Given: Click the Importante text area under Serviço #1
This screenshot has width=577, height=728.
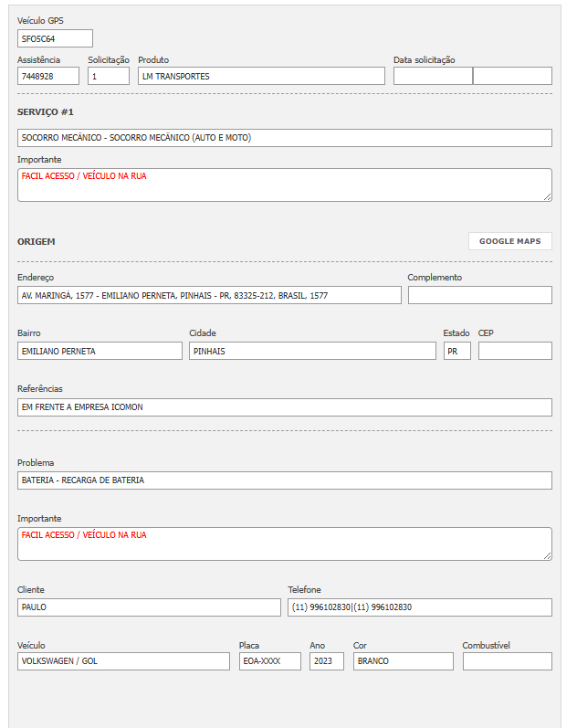Looking at the screenshot, I should click(285, 185).
